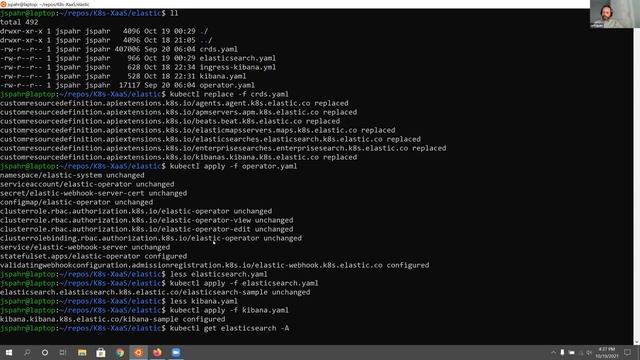Click the clusterrole elastic-operator-edit unchanged line
Viewport: 640px width, 360px height.
click(x=147, y=229)
